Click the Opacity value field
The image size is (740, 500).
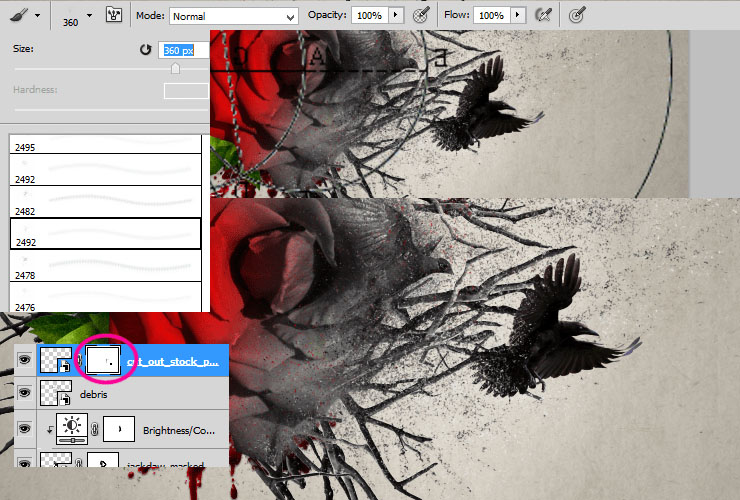[x=370, y=16]
